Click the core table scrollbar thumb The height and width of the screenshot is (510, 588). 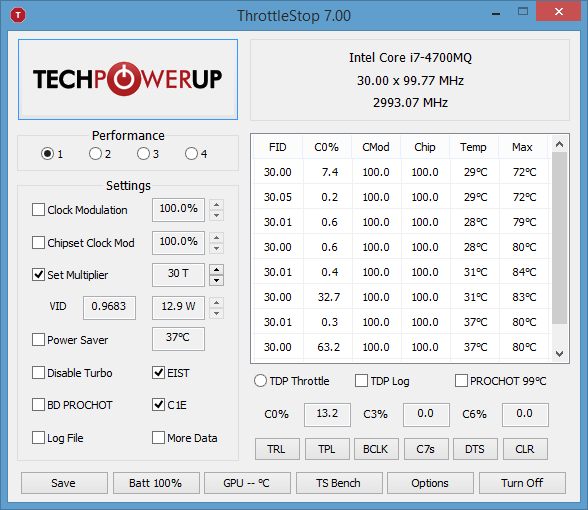(x=560, y=238)
